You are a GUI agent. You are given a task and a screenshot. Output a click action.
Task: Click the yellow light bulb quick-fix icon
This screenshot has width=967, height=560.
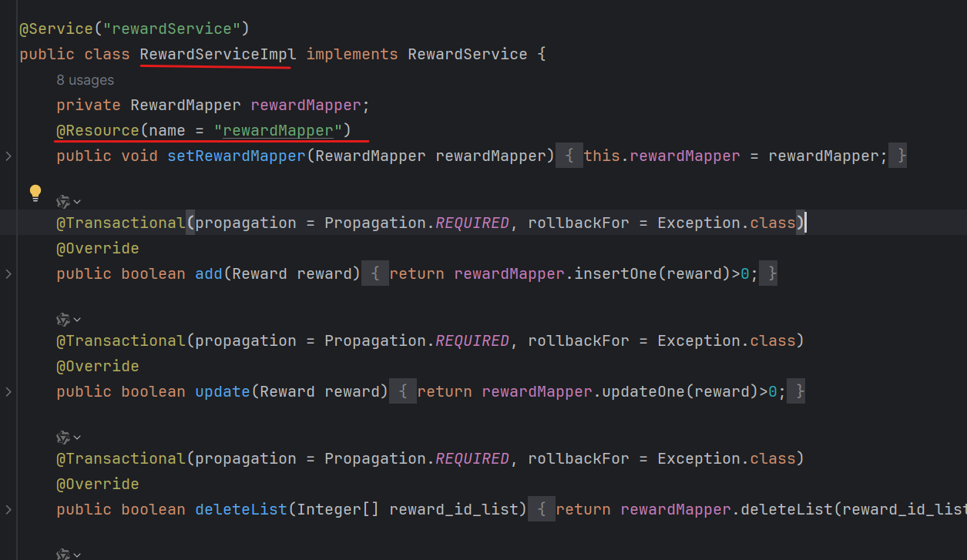[x=35, y=193]
